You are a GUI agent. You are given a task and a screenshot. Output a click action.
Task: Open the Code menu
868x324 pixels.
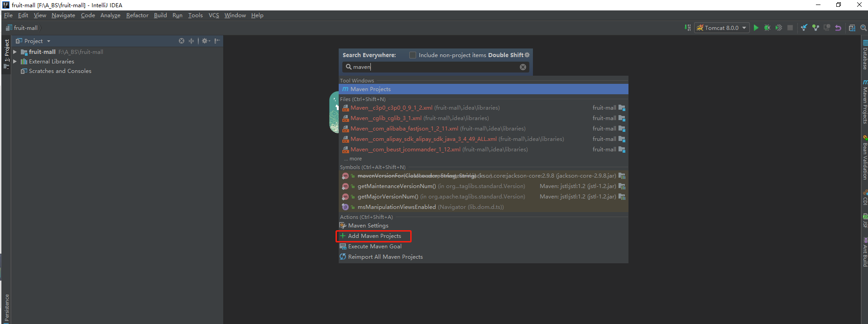click(88, 15)
